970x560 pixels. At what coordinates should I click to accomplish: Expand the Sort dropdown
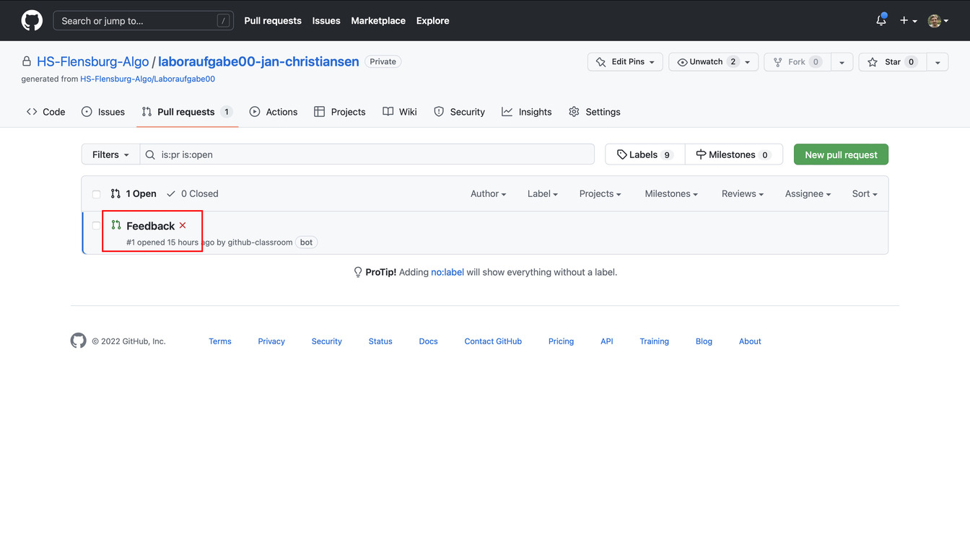click(864, 193)
